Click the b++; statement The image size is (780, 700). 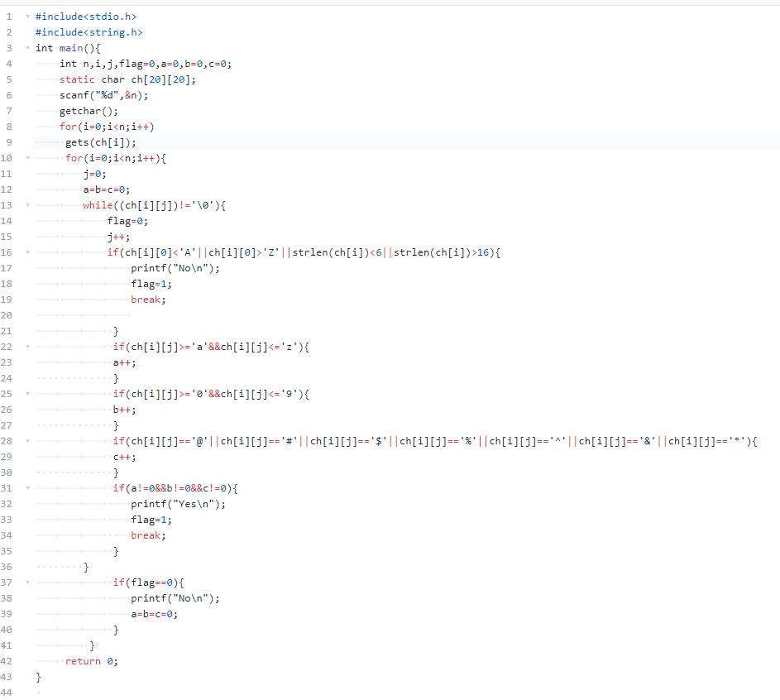pyautogui.click(x=124, y=410)
